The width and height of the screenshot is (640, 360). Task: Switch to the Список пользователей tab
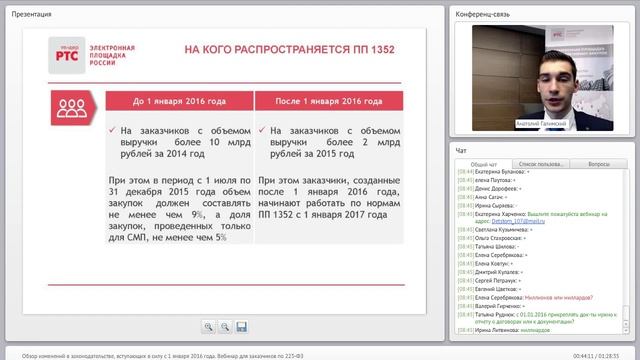pyautogui.click(x=540, y=164)
